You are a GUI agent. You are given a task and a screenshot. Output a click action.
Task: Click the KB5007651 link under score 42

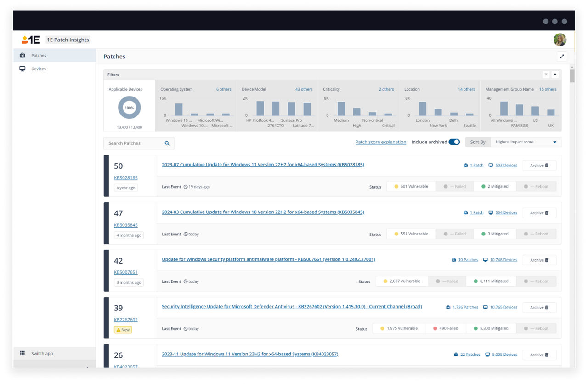pos(125,272)
